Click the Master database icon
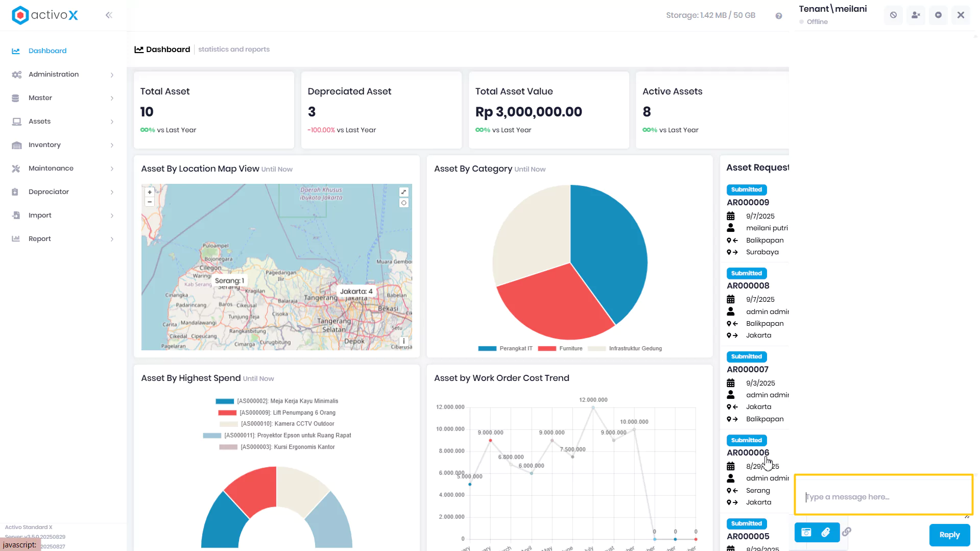This screenshot has width=980, height=551. [x=15, y=98]
